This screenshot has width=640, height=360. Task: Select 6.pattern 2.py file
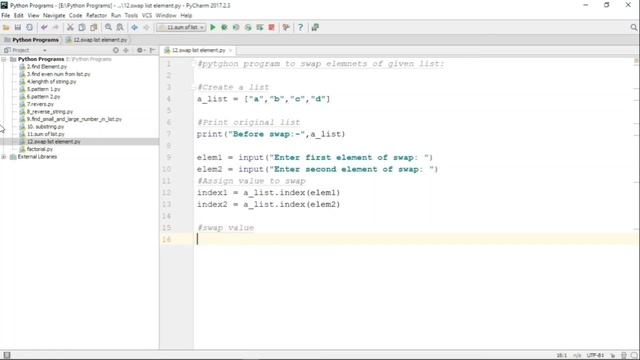(43, 97)
